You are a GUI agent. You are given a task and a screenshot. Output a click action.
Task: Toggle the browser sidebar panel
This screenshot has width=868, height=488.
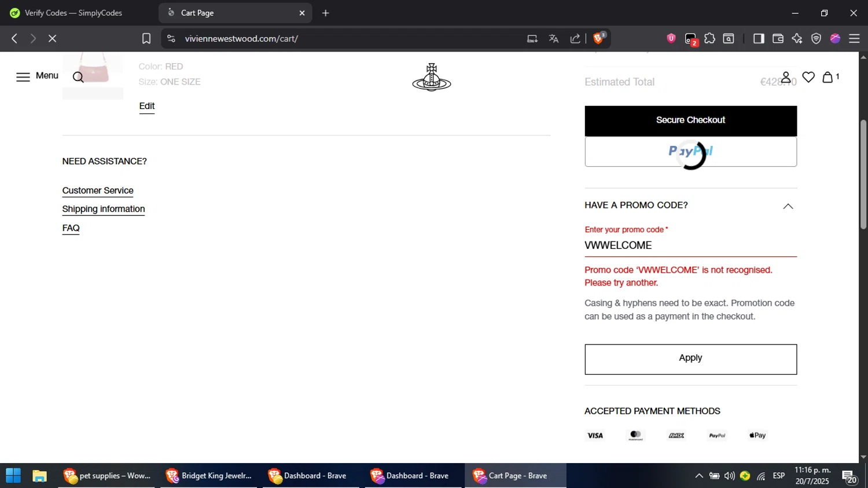tap(759, 39)
